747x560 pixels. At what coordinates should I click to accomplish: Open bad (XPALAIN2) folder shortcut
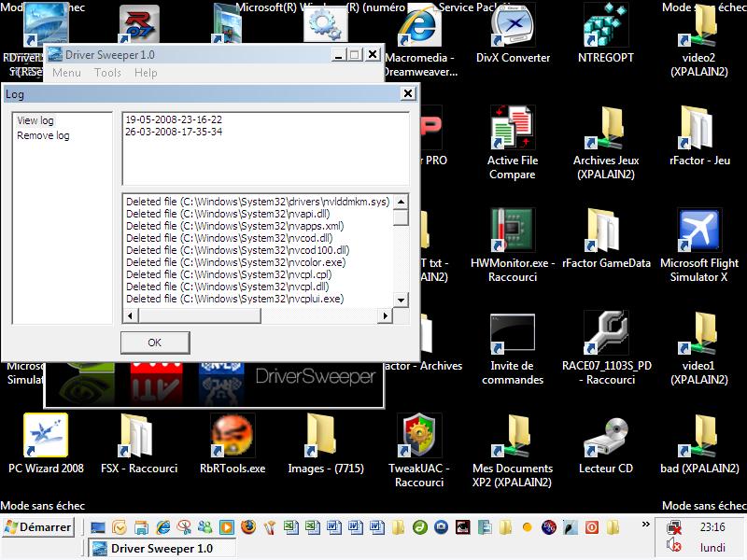coord(698,444)
